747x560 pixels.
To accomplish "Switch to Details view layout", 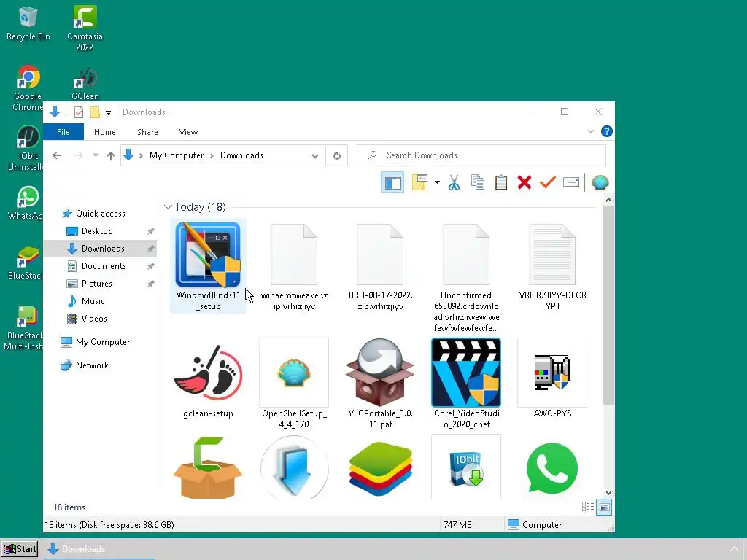I will [588, 507].
